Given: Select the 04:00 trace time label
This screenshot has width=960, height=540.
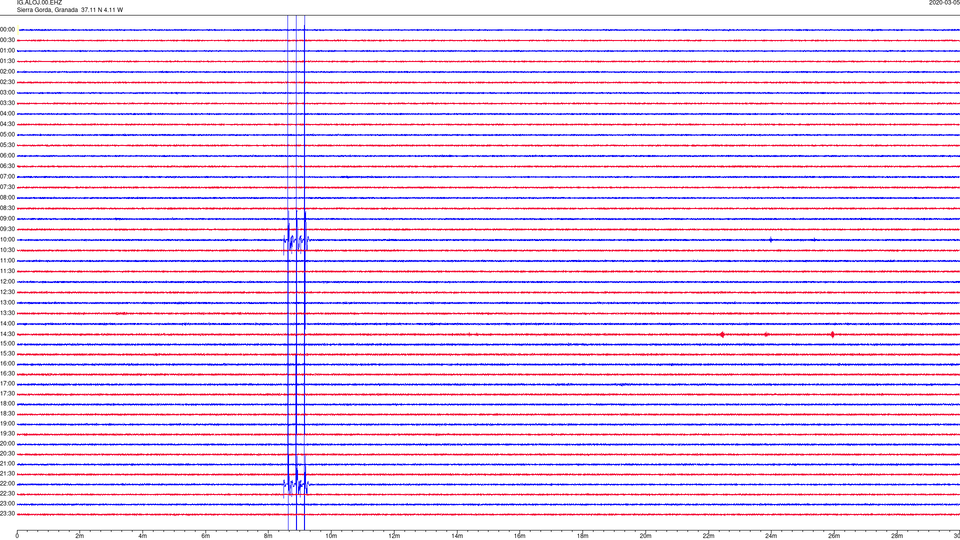Looking at the screenshot, I should coord(7,114).
